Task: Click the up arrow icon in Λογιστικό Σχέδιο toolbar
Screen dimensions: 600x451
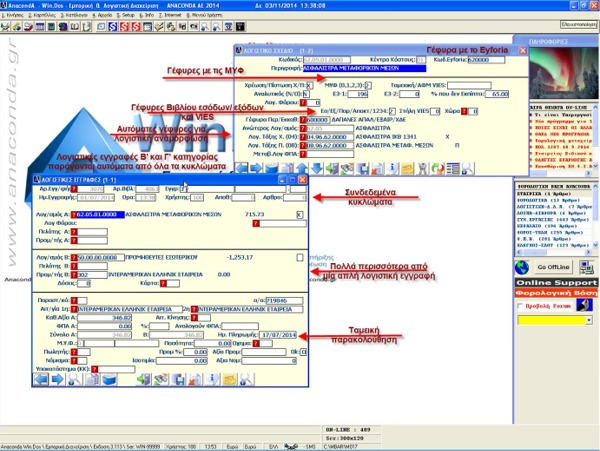Action: tap(302, 168)
